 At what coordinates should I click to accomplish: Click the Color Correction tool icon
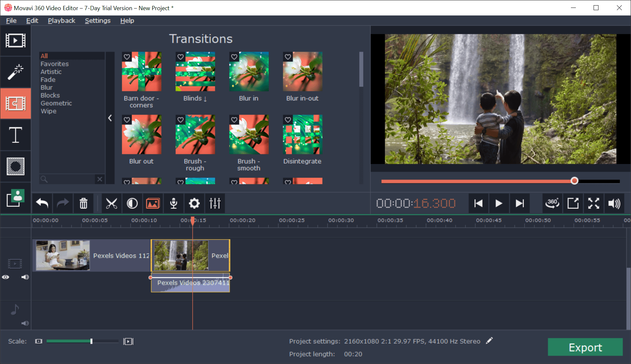[x=132, y=203]
